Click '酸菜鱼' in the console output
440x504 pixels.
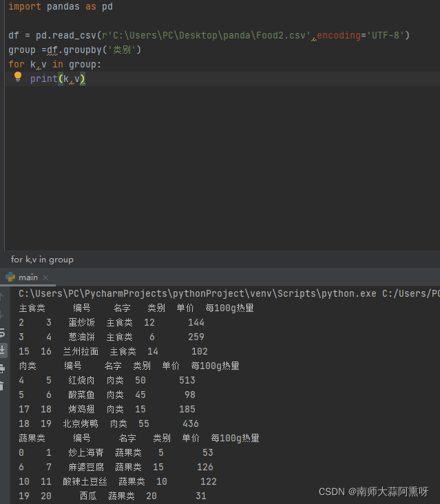coord(82,395)
